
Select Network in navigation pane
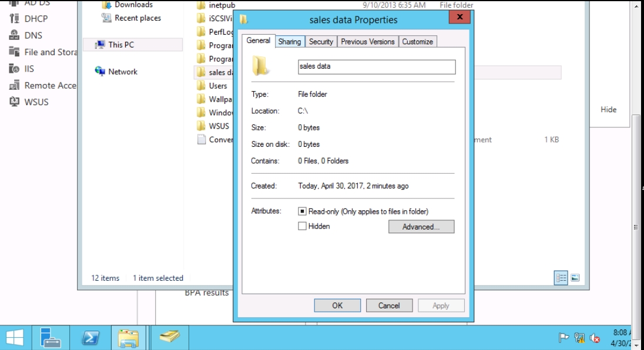pyautogui.click(x=122, y=72)
